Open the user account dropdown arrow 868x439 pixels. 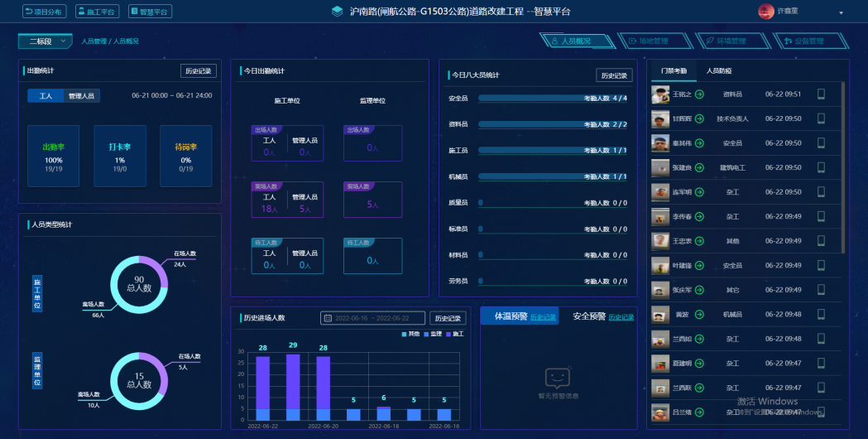[x=841, y=12]
